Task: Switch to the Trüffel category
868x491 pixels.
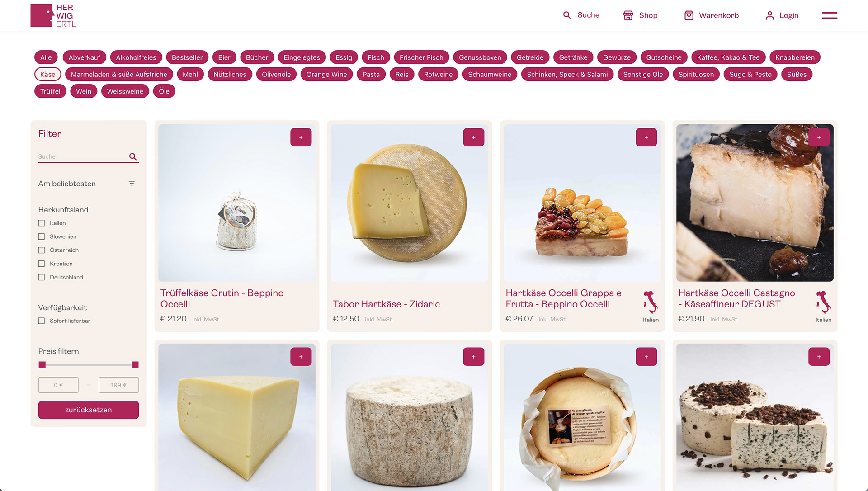Action: point(50,91)
